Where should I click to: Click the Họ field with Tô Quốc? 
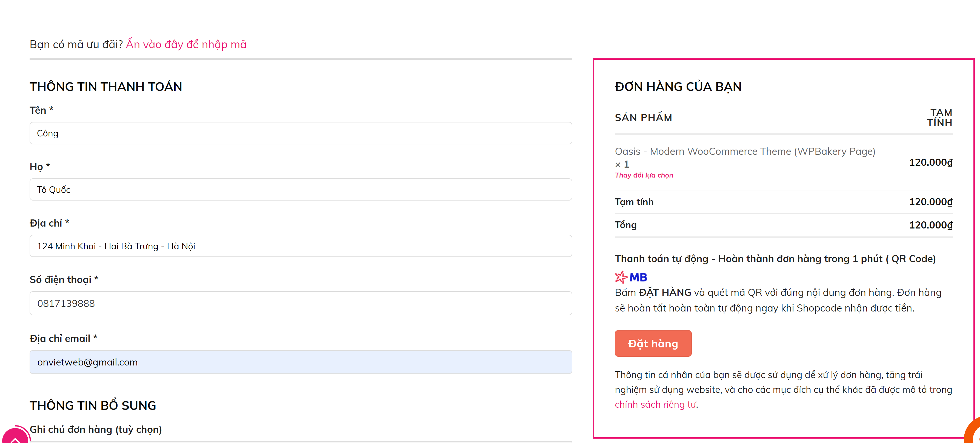(301, 190)
